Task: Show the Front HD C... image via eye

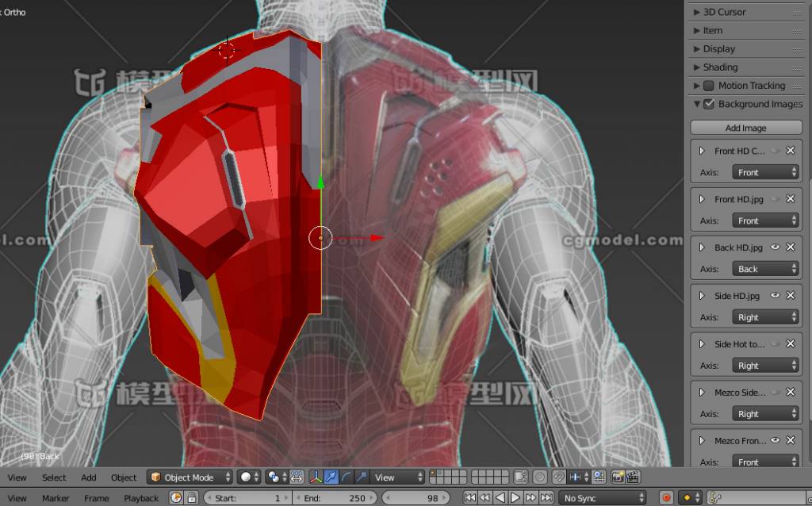Action: pyautogui.click(x=776, y=151)
